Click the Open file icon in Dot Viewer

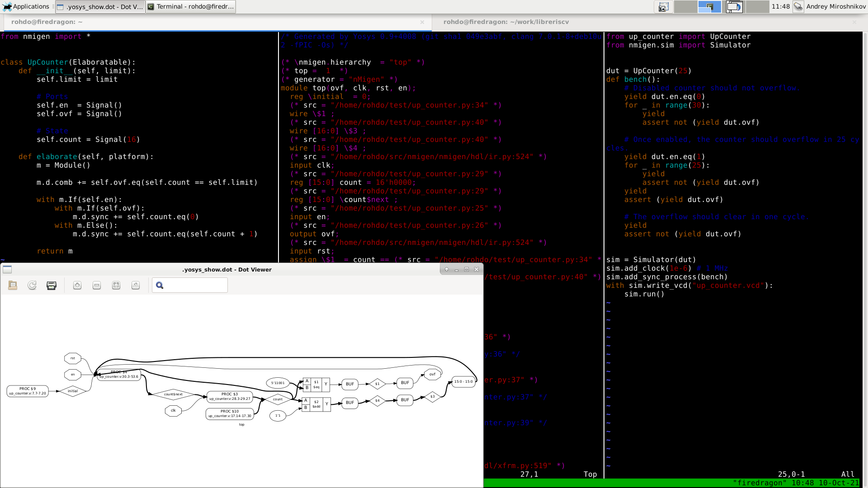[13, 285]
